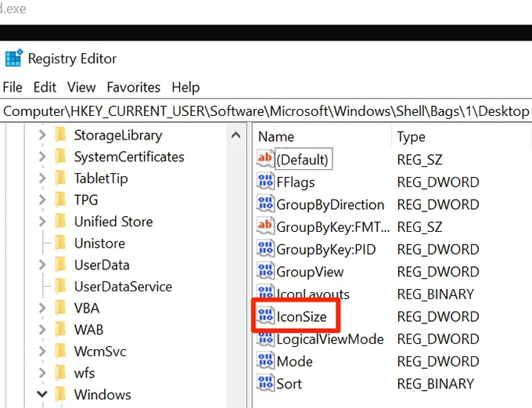Open the Favorites menu

(x=133, y=87)
